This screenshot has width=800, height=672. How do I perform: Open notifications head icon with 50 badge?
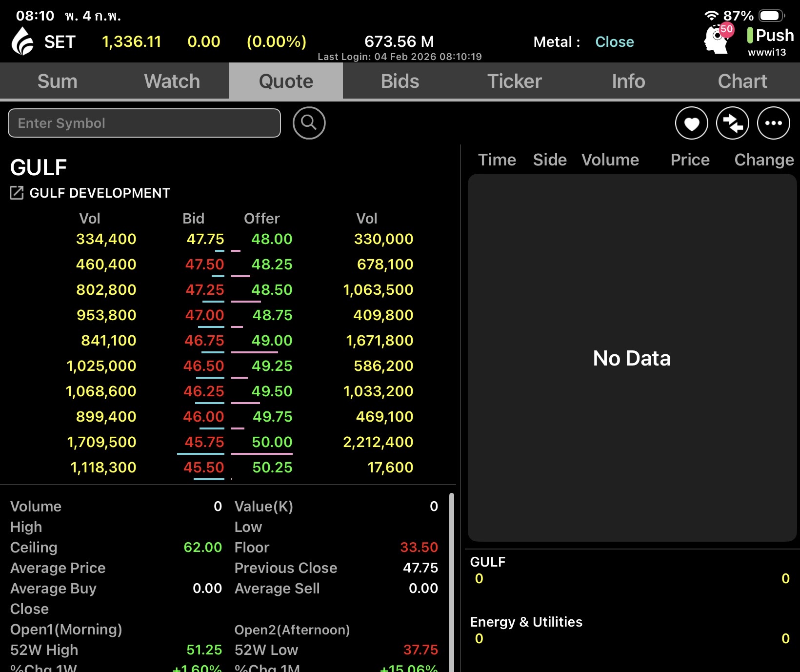pos(718,38)
